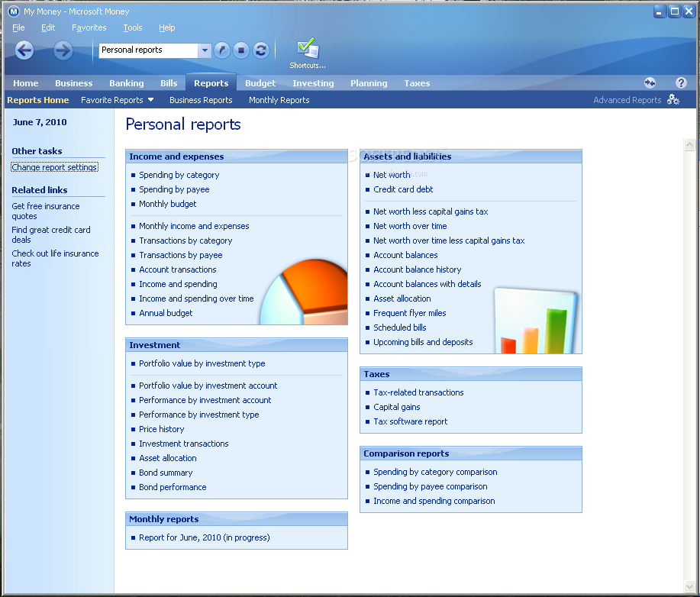The height and width of the screenshot is (597, 700).
Task: Open the Spending by category report
Action: point(179,175)
